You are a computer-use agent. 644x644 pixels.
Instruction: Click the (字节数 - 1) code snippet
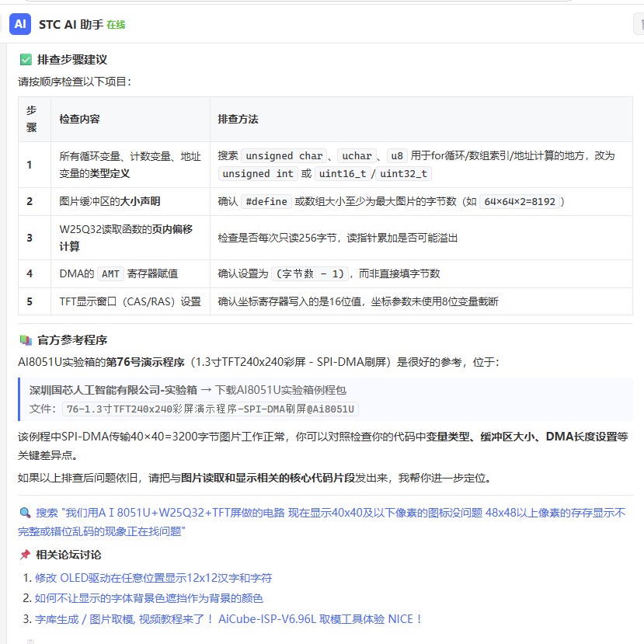[x=310, y=273]
